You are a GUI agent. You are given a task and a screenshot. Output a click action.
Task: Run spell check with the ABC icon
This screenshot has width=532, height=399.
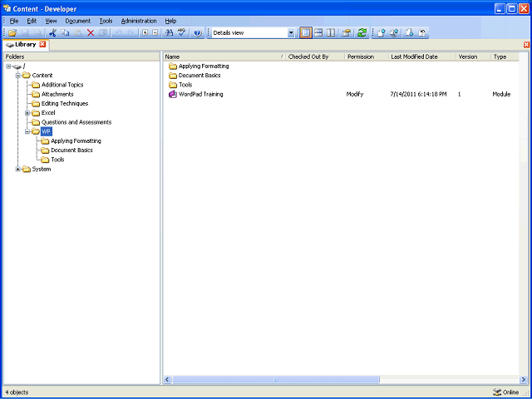pos(182,33)
